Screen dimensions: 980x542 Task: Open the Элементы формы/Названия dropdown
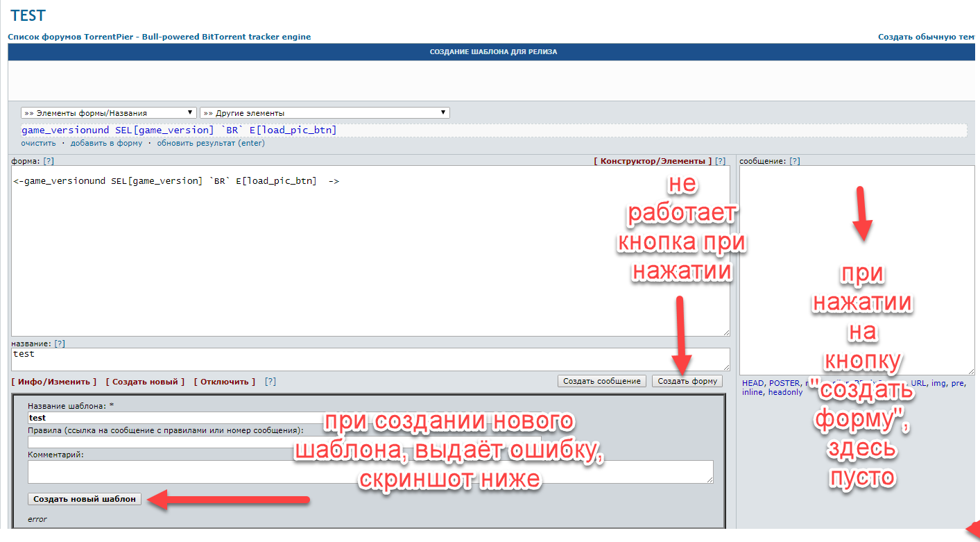[109, 113]
